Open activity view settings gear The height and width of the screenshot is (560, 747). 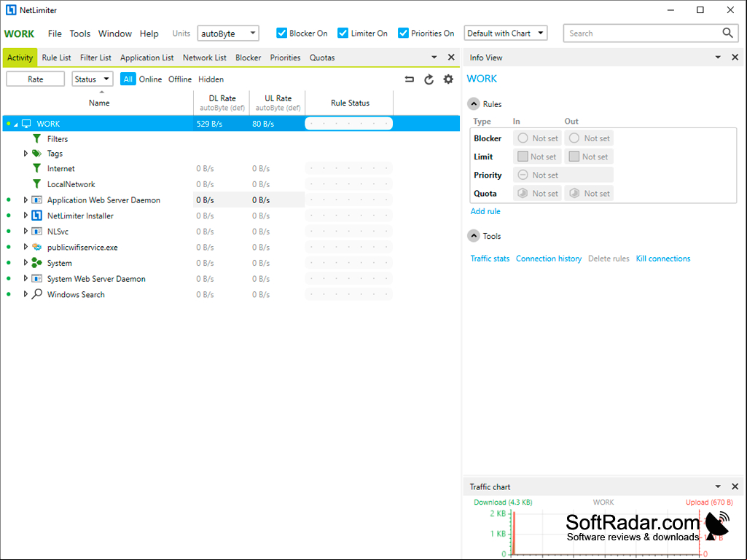coord(448,79)
